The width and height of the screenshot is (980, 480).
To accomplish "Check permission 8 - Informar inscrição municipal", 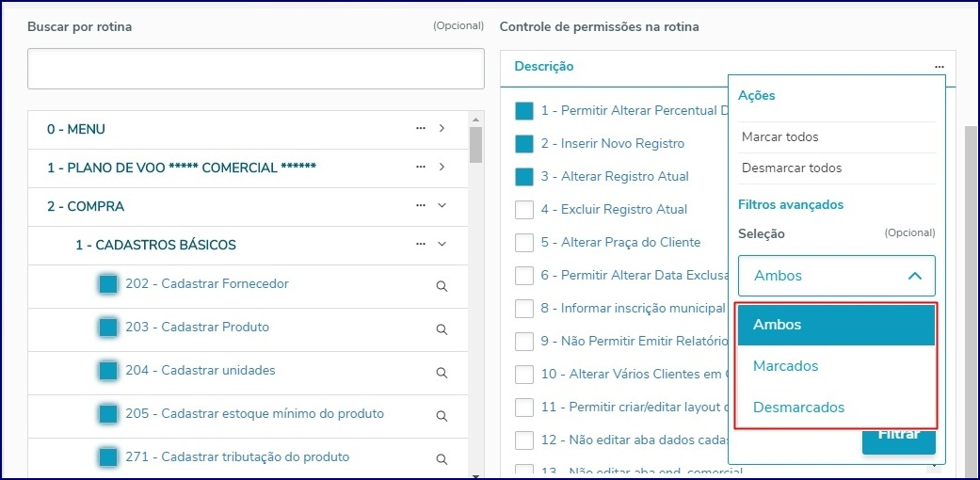I will [x=523, y=309].
